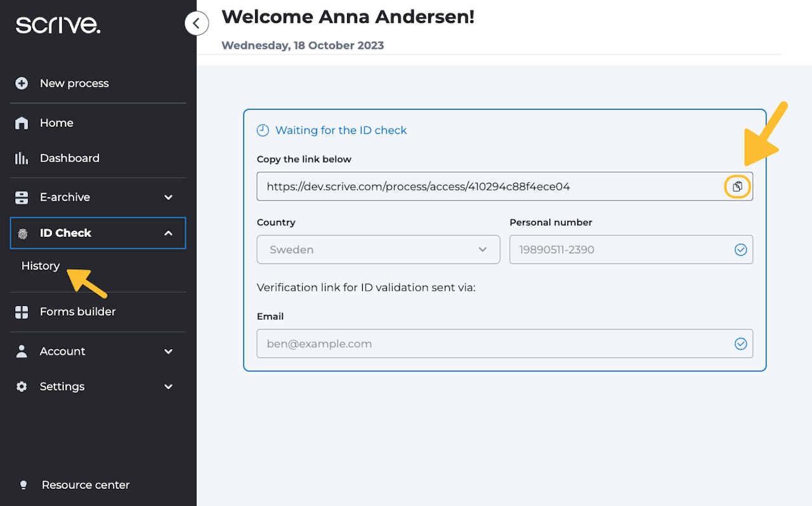
Task: Expand the Account menu chevron
Action: [168, 351]
